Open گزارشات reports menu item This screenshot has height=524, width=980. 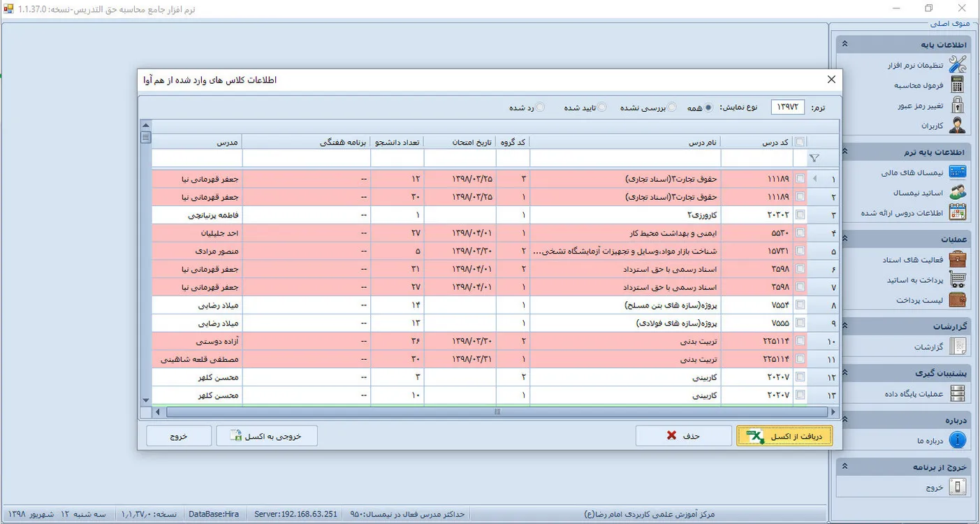point(928,347)
